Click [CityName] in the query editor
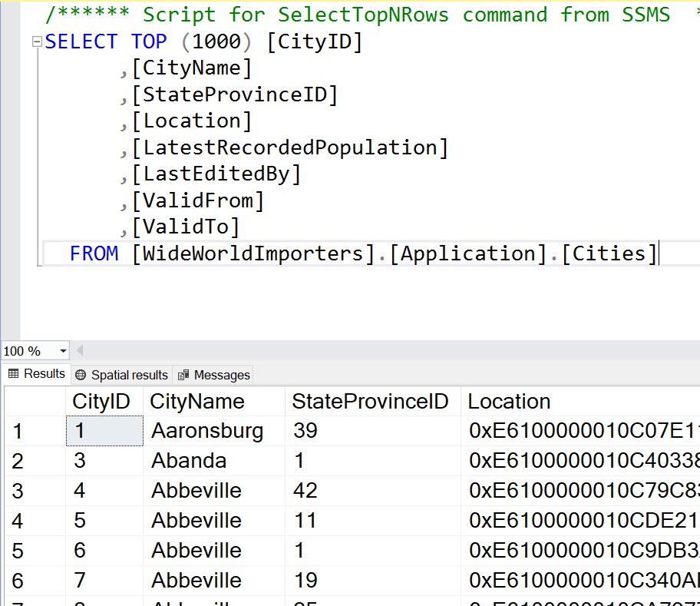This screenshot has height=606, width=700. coord(192,68)
